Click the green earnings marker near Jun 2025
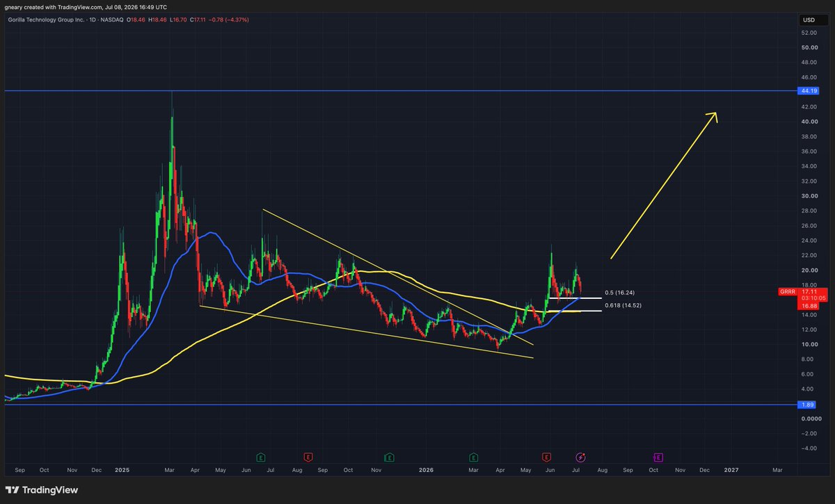Screen dimensions: 835x504 tap(261, 457)
